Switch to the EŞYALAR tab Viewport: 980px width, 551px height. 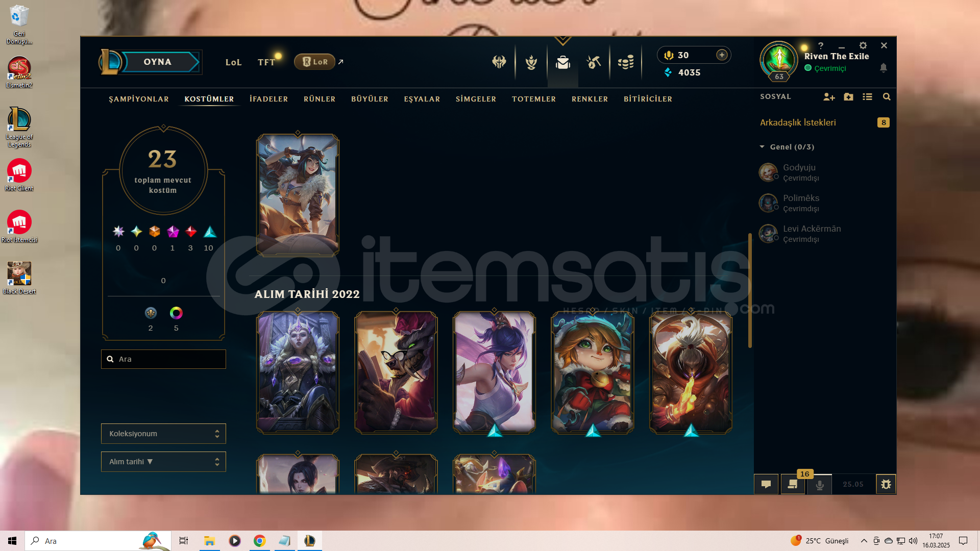422,99
